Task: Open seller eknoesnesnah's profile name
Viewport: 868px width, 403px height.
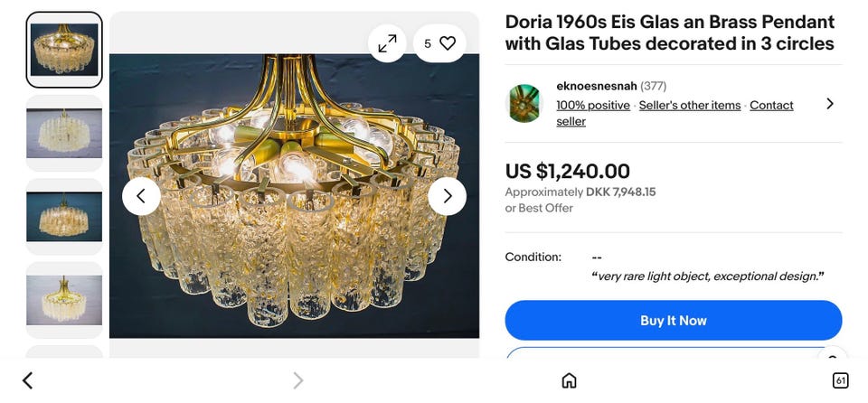Action: 597,86
